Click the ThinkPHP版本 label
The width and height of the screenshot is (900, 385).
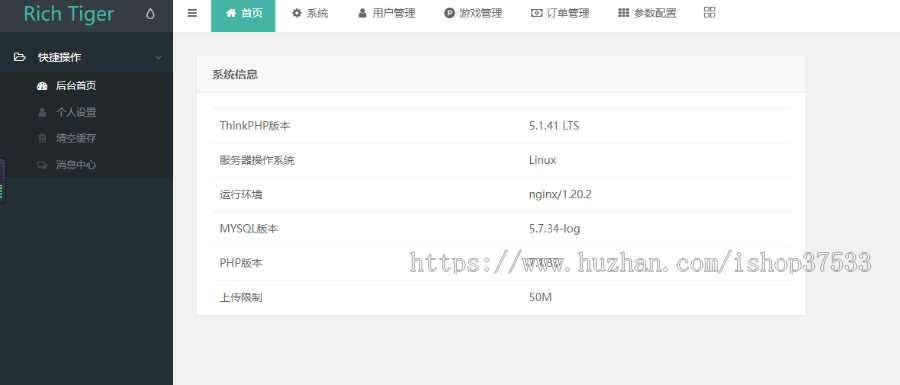coord(255,126)
